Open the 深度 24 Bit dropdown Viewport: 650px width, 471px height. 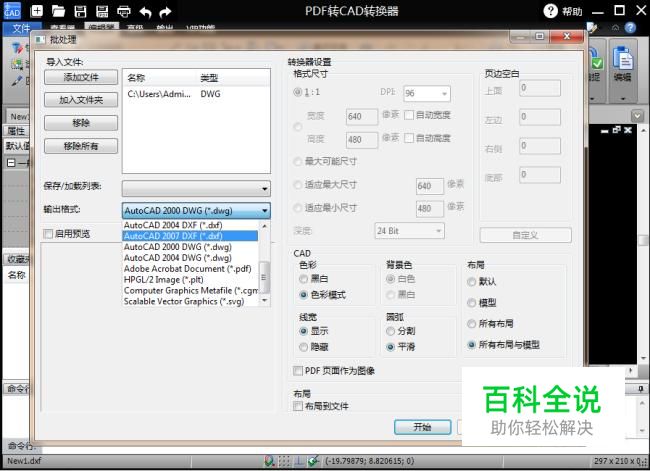[409, 231]
